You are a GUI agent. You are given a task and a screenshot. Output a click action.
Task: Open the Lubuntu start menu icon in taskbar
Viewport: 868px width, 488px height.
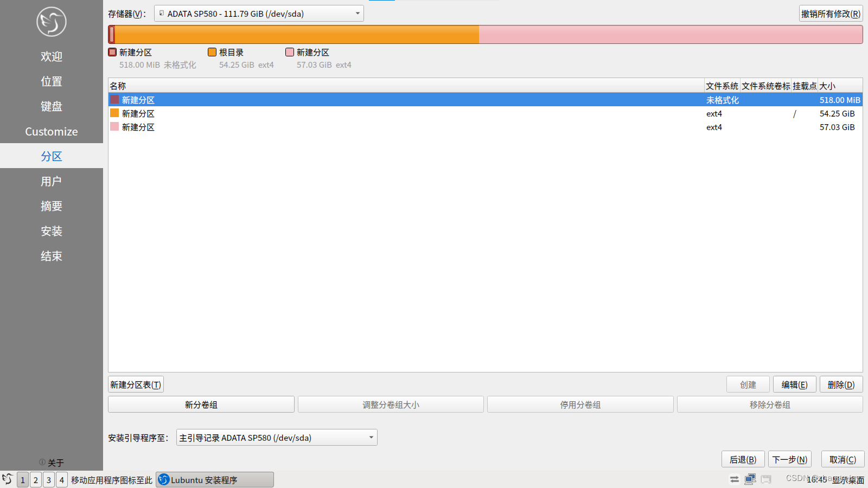click(x=7, y=479)
